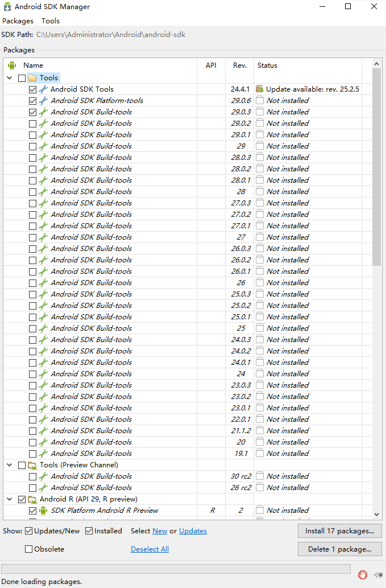
Task: Check the Tools group checkbox
Action: click(22, 78)
